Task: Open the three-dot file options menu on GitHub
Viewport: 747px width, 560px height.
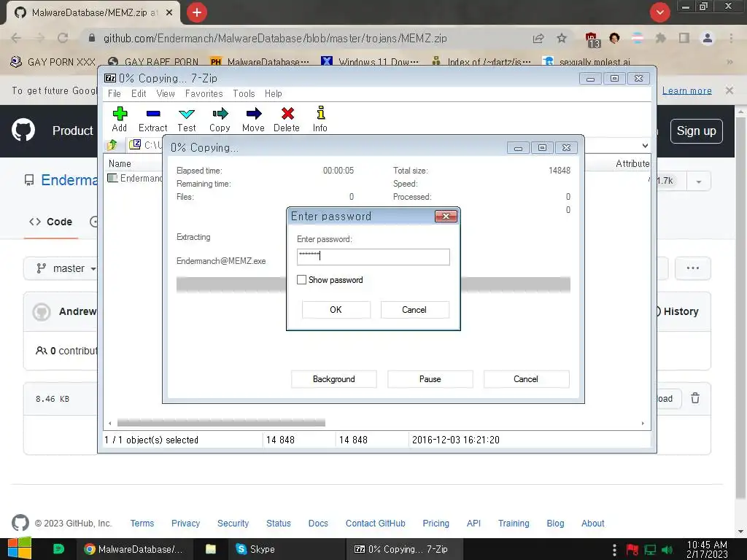Action: (693, 268)
